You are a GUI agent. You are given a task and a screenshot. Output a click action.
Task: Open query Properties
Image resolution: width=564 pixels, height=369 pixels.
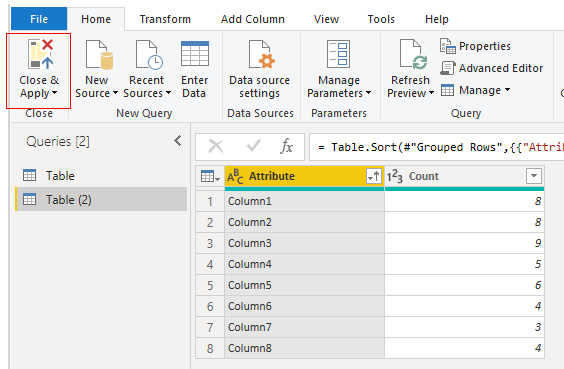click(475, 46)
